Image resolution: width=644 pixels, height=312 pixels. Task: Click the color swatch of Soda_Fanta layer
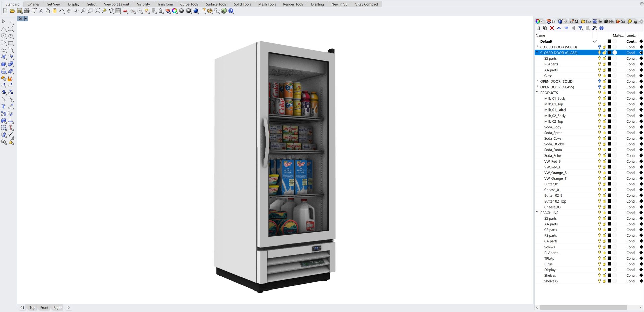609,150
